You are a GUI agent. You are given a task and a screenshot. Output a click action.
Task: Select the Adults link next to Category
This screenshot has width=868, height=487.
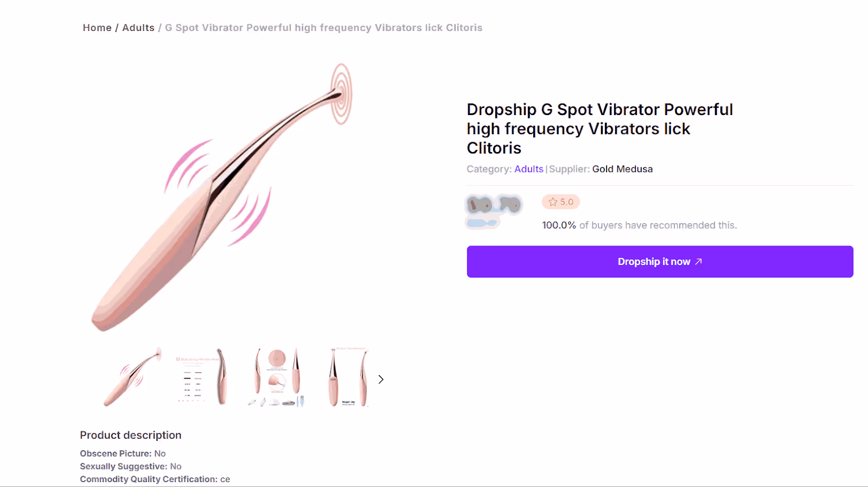[x=528, y=169]
